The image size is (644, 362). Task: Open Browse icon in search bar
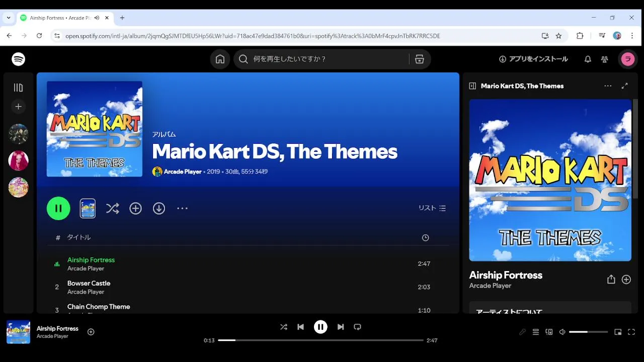point(420,59)
